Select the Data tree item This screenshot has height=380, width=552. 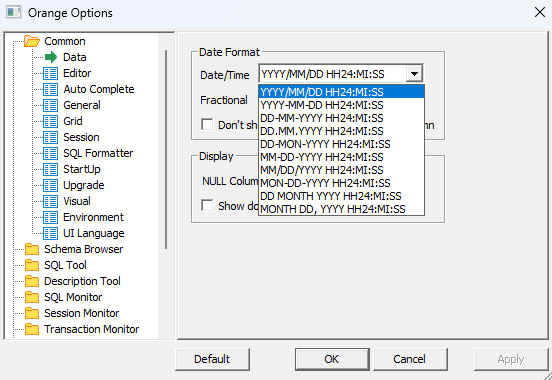point(75,57)
